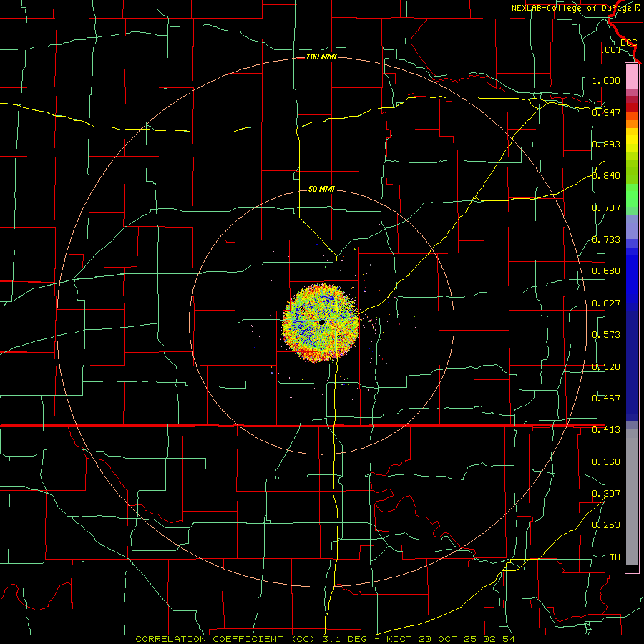This screenshot has height=644, width=644.
Task: Click the 100 NMI range ring label
Action: [321, 57]
